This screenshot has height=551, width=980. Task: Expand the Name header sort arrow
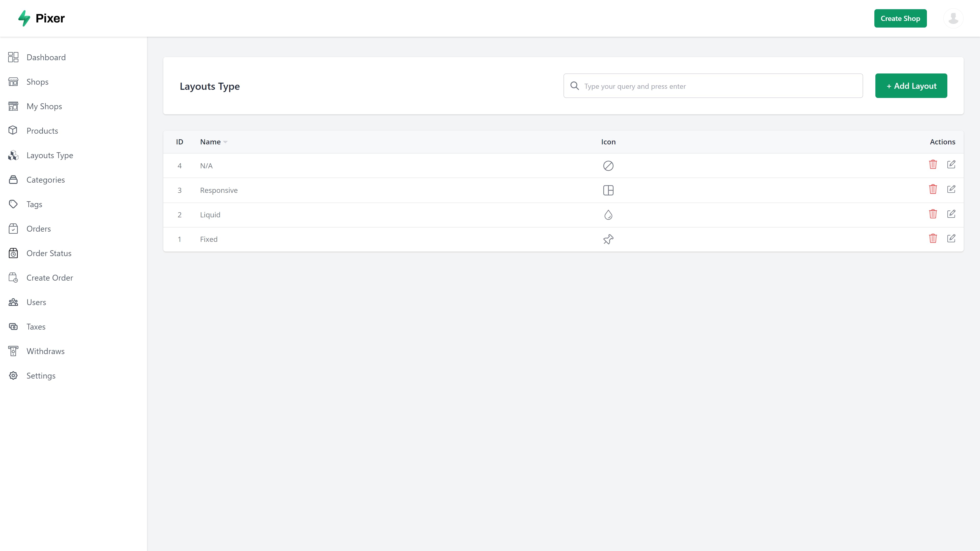[225, 142]
